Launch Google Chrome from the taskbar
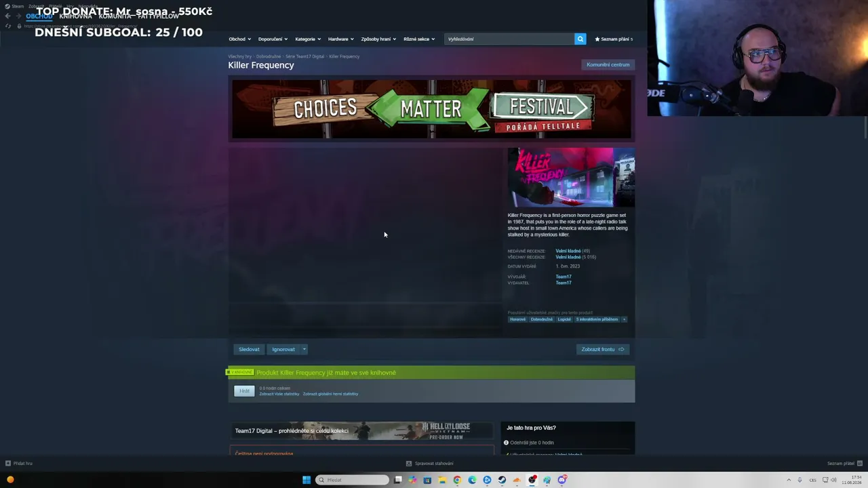Viewport: 868px width, 488px height. 457,480
